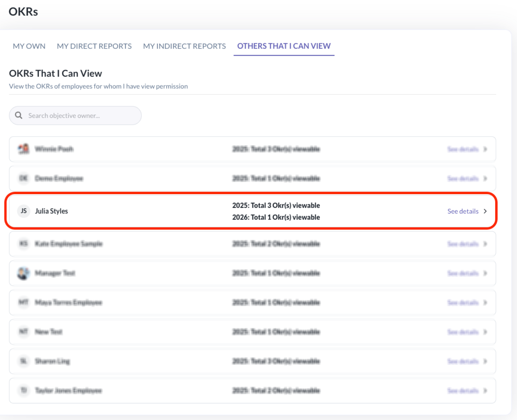This screenshot has width=517, height=420.
Task: Click the chevron in Winnie Pooh row
Action: point(485,149)
